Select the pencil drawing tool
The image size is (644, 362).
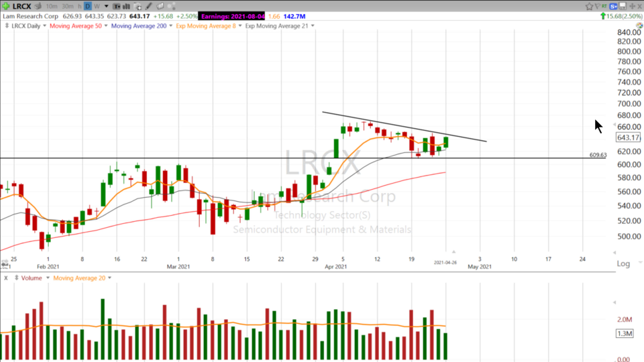point(149,6)
